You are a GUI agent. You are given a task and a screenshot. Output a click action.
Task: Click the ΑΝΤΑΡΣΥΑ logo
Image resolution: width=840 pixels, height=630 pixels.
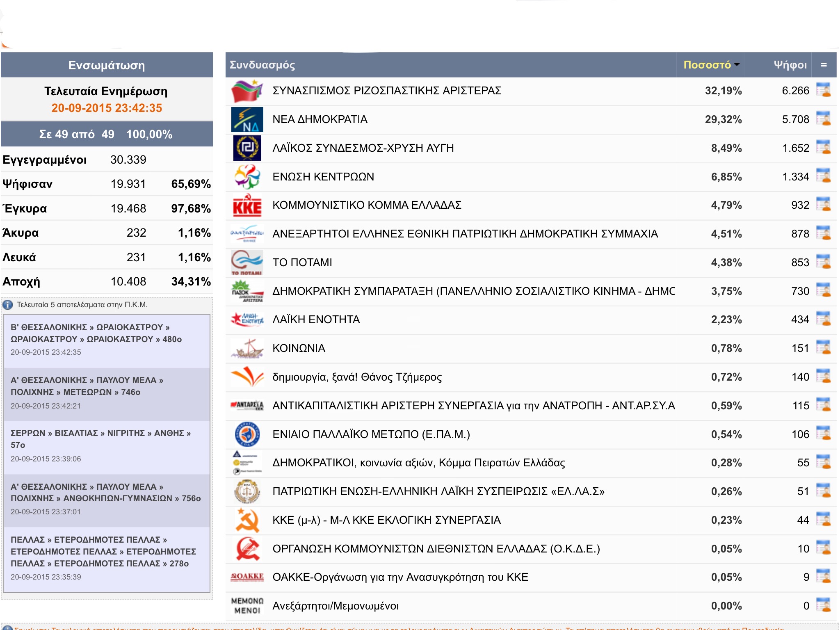(247, 405)
